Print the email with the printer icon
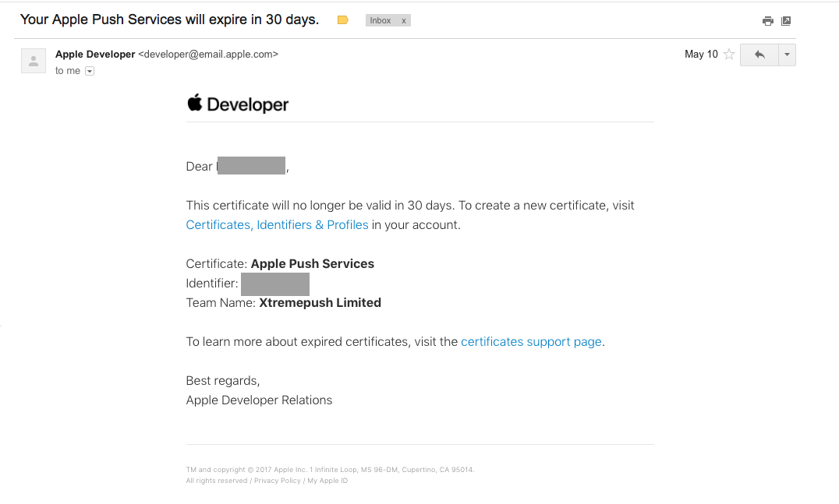839x504 pixels. pyautogui.click(x=768, y=21)
